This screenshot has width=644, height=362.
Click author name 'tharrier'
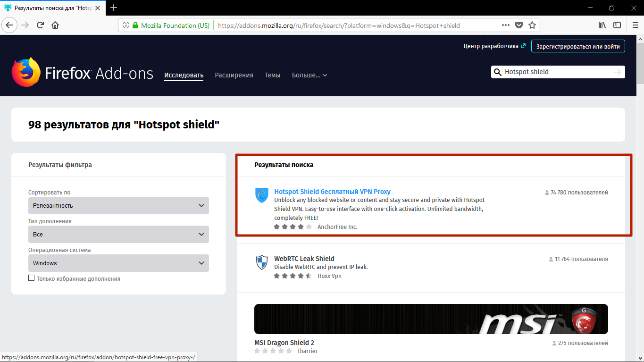click(x=308, y=351)
